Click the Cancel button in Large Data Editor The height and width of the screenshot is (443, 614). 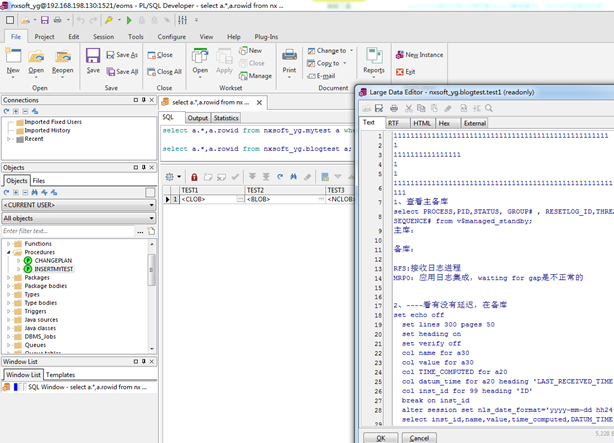tap(419, 437)
